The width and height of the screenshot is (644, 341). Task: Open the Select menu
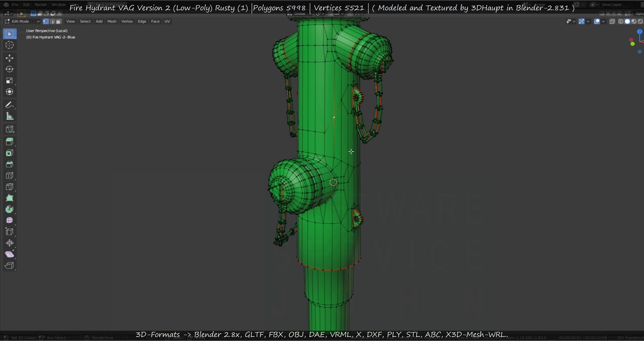tap(85, 22)
